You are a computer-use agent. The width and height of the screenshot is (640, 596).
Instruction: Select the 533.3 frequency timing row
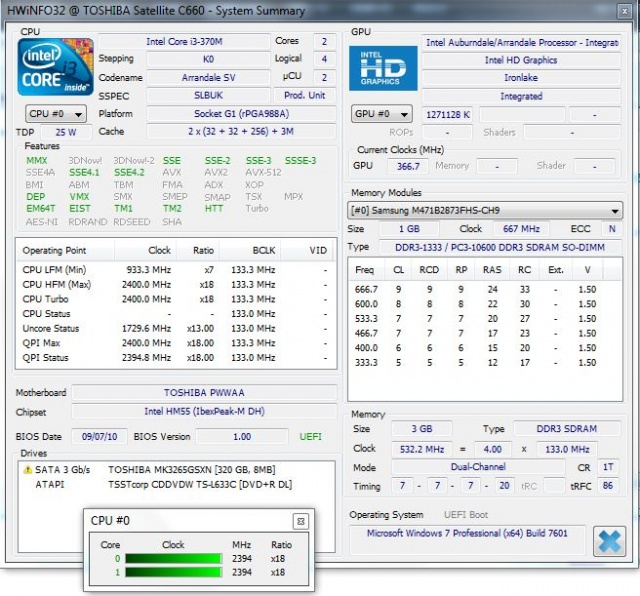click(485, 319)
